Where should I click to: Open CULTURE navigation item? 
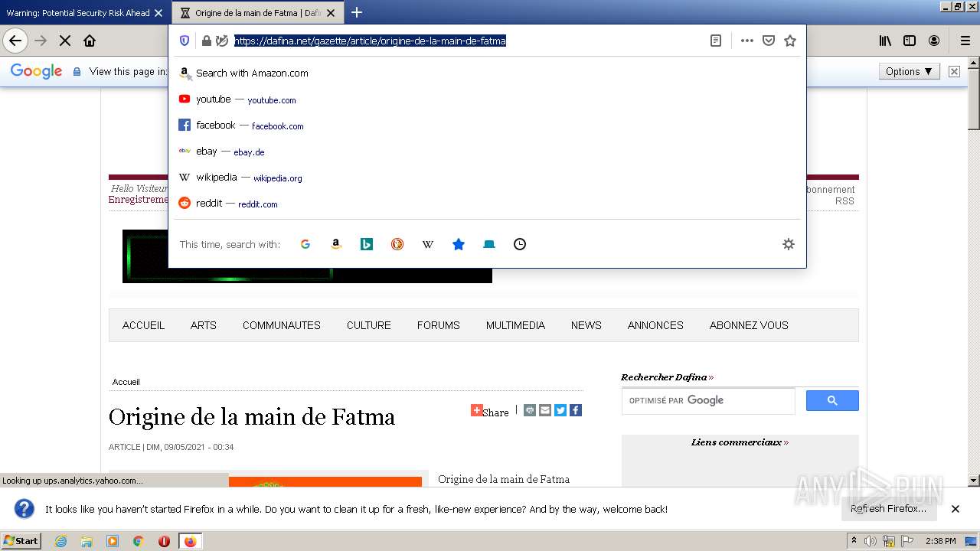click(369, 325)
